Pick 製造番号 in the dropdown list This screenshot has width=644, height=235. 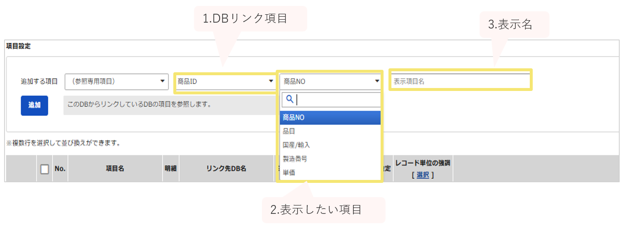330,159
